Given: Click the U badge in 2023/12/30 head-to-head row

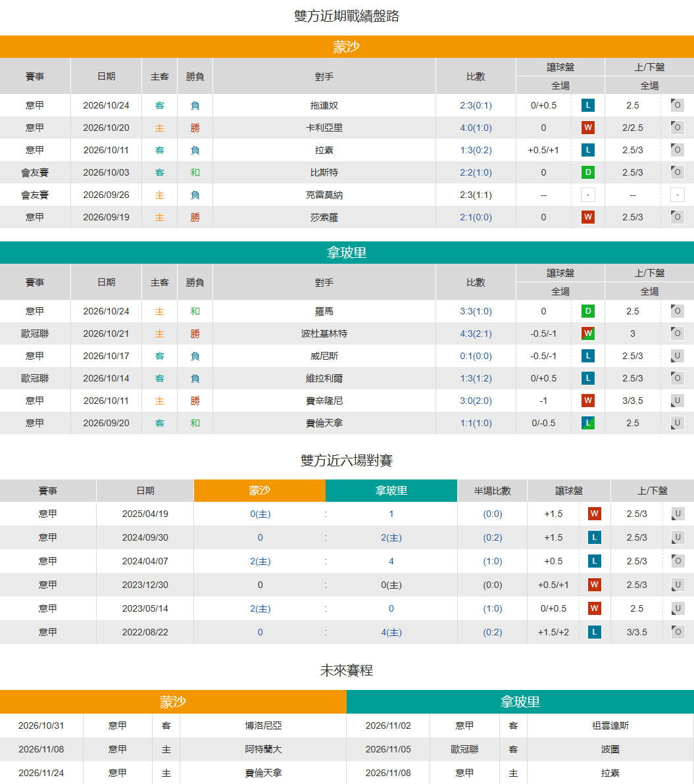Looking at the screenshot, I should 678,585.
